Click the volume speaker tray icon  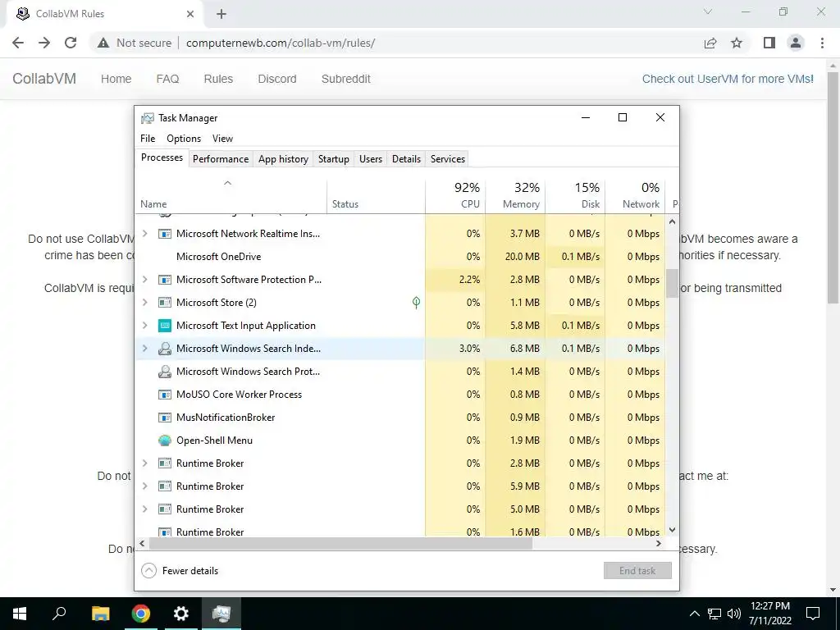pyautogui.click(x=734, y=614)
